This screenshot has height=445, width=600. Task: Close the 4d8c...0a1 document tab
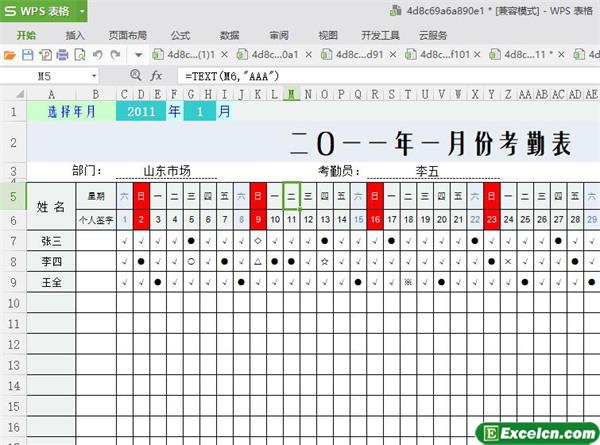308,55
